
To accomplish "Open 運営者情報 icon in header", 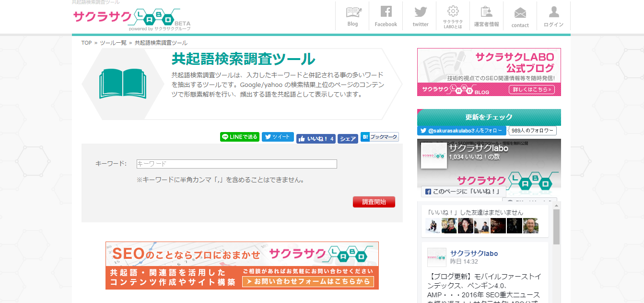I will pos(486,16).
